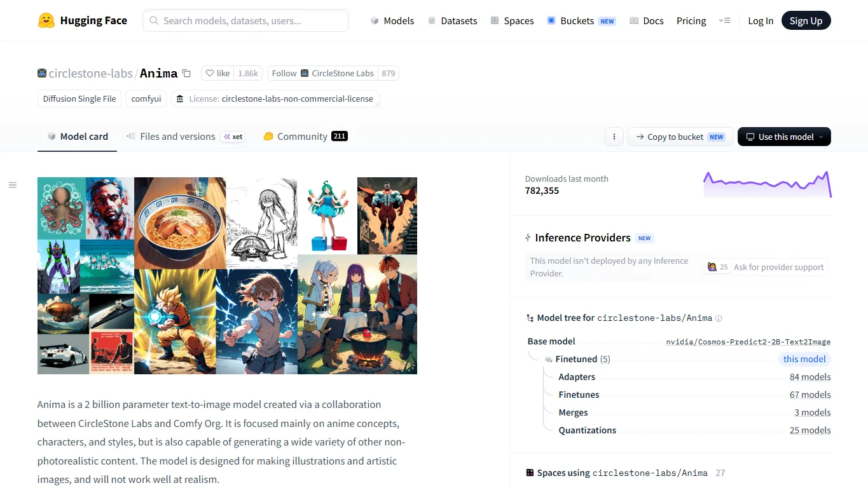Image resolution: width=868 pixels, height=488 pixels.
Task: Click the downloads last month chart
Action: click(x=768, y=184)
